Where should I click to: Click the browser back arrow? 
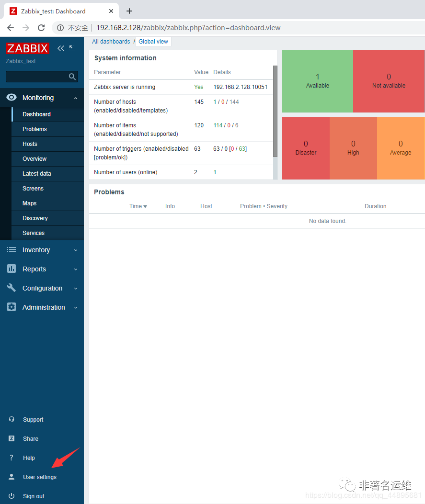coord(11,28)
